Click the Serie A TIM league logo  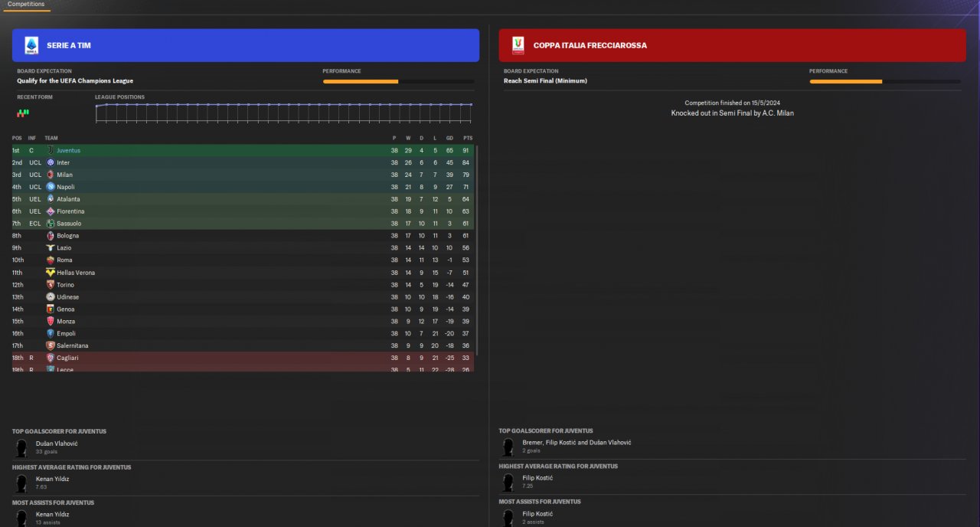(x=31, y=45)
